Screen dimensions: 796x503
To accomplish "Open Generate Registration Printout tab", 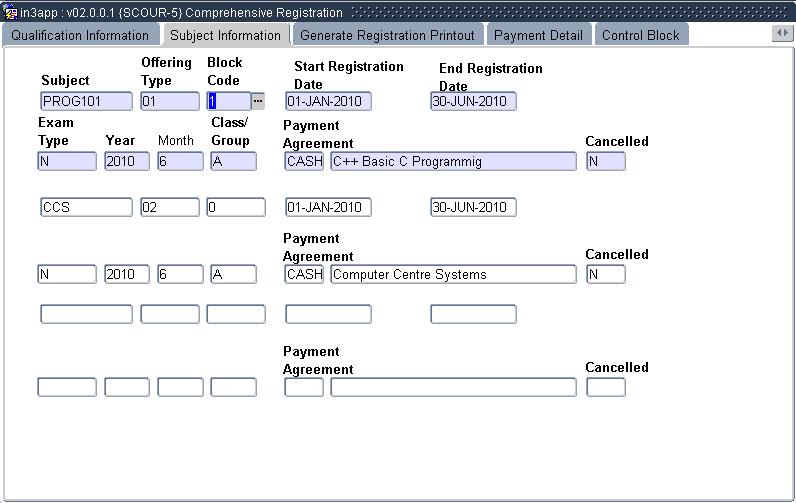I will point(387,35).
